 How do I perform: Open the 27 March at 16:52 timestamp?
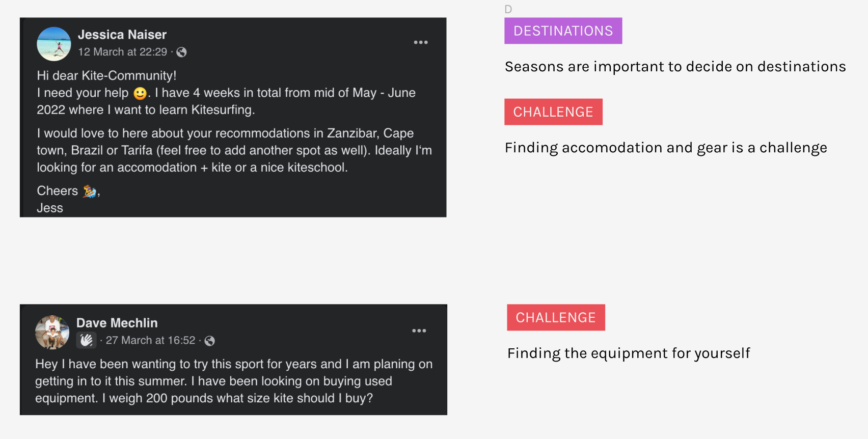(150, 340)
